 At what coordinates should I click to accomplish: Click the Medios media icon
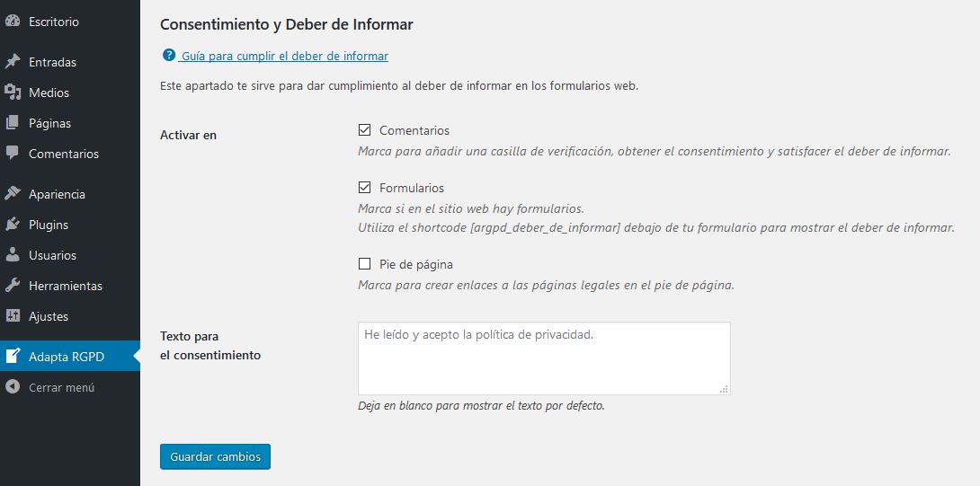pos(13,93)
